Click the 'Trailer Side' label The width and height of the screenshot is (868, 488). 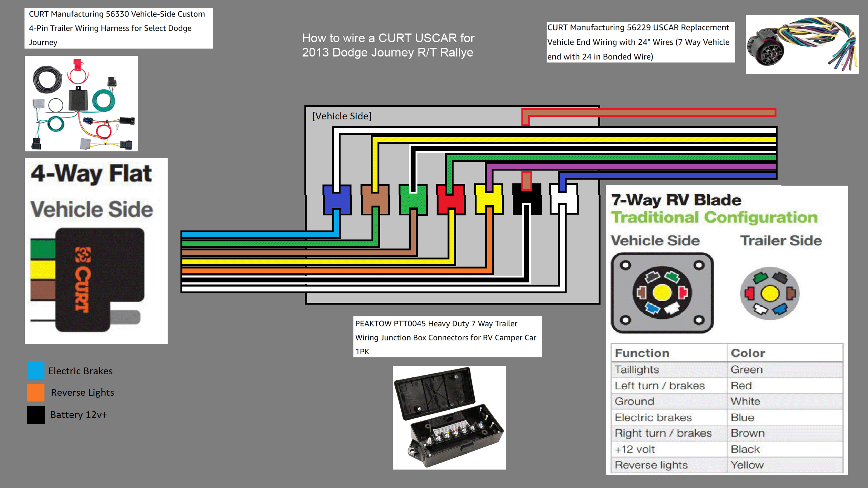781,241
